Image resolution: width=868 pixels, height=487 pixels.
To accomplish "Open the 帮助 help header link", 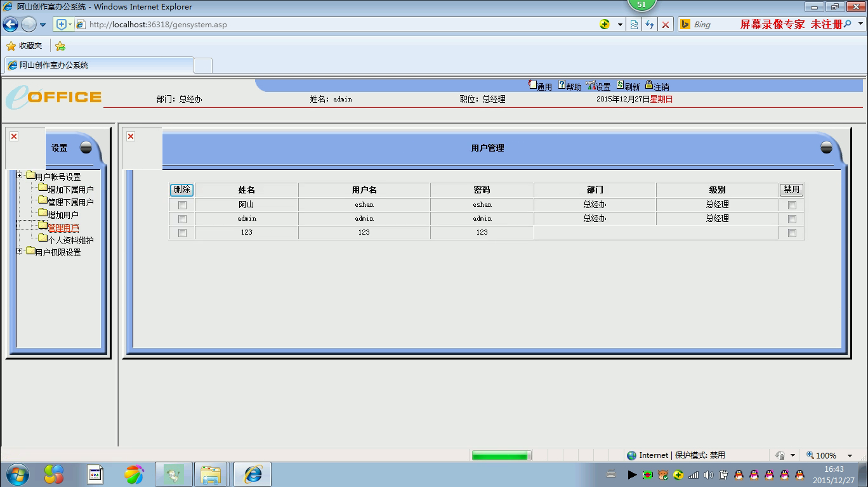I will pyautogui.click(x=569, y=86).
